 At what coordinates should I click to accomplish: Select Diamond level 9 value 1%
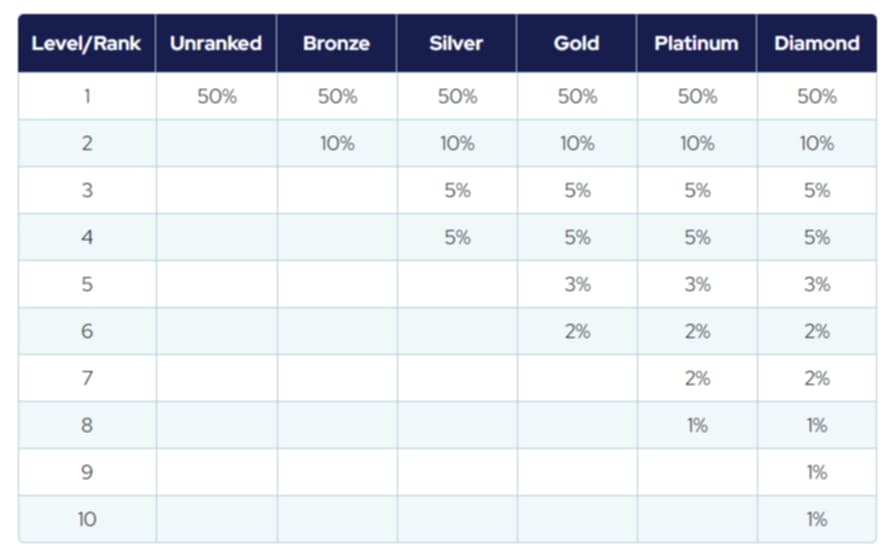point(817,472)
